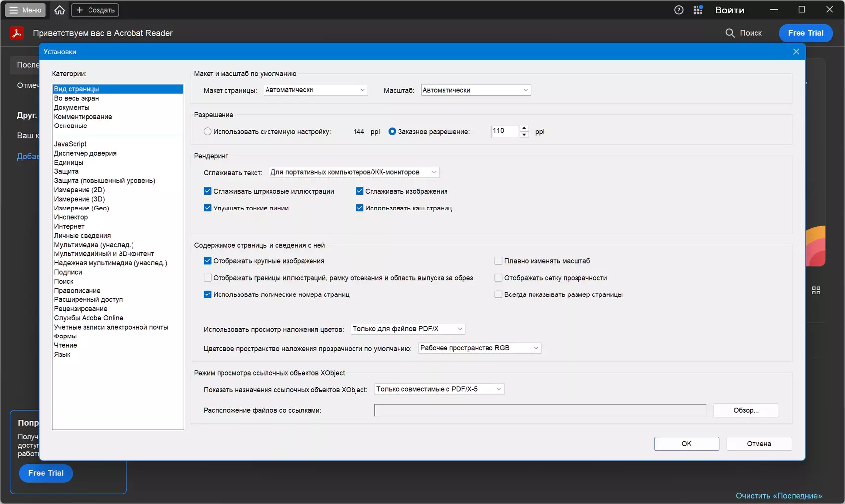This screenshot has height=504, width=845.
Task: Expand the Макет страницы dropdown
Action: 315,90
